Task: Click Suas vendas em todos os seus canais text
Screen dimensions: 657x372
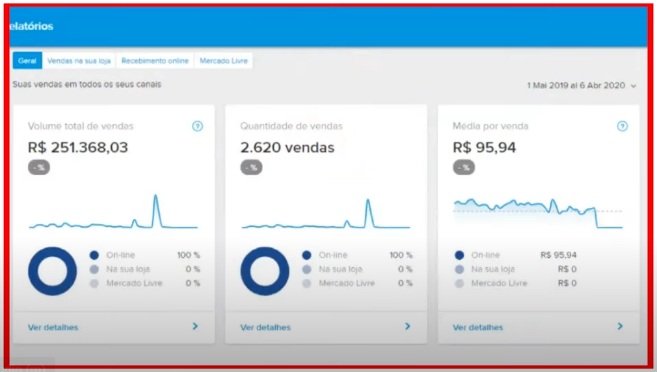Action: coord(87,84)
